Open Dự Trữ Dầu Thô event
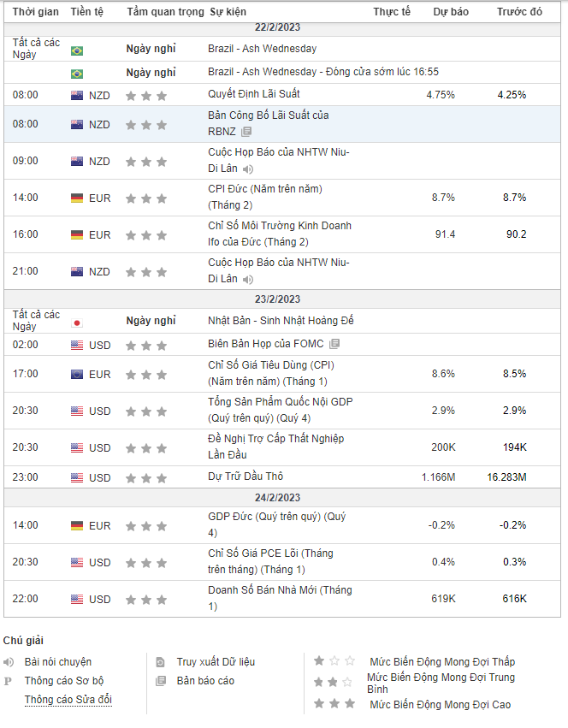This screenshot has height=728, width=568. (x=246, y=476)
